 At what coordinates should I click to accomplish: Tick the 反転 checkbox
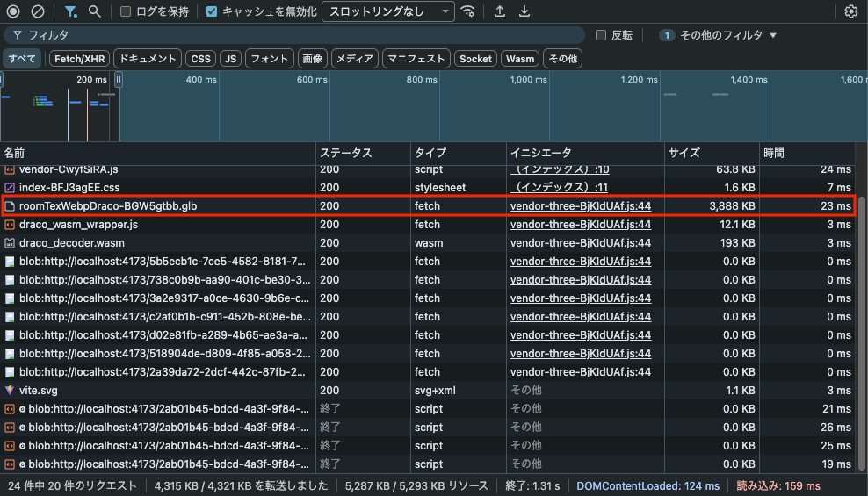601,35
